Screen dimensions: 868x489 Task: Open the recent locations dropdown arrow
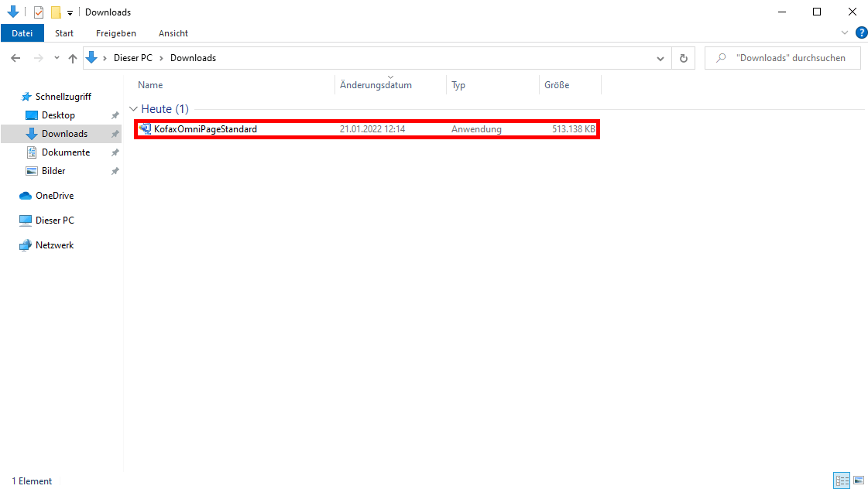click(57, 58)
